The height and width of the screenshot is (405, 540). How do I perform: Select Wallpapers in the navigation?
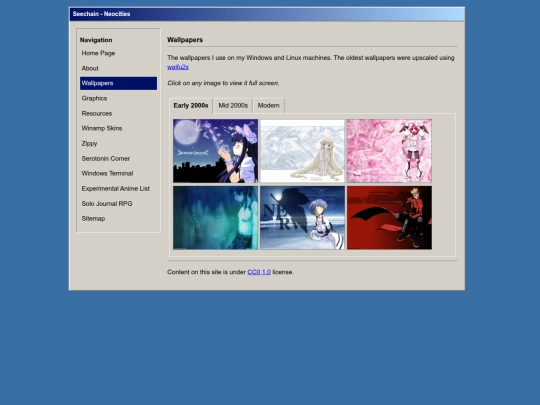[118, 83]
